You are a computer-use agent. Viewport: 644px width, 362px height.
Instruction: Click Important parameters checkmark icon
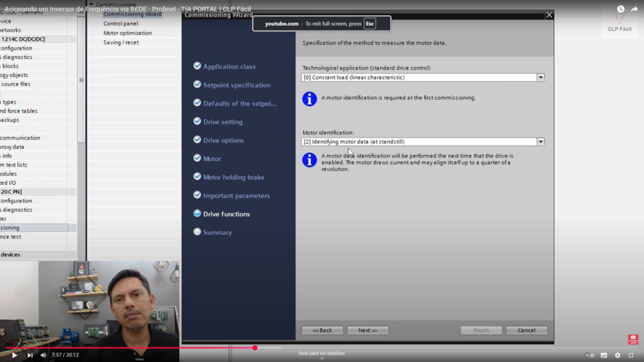197,195
